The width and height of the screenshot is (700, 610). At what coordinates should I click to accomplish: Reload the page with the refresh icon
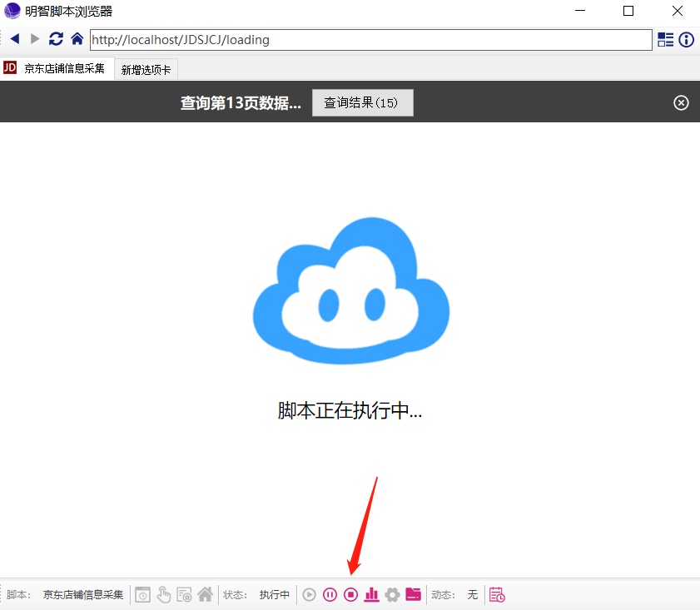(56, 39)
